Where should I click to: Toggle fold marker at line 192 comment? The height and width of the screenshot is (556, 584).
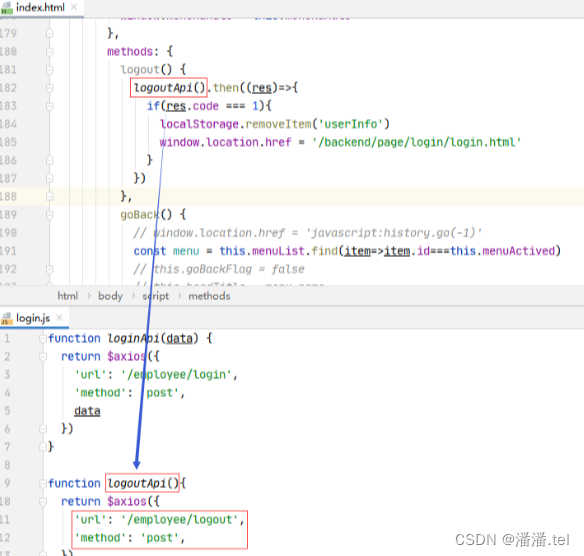pyautogui.click(x=50, y=269)
